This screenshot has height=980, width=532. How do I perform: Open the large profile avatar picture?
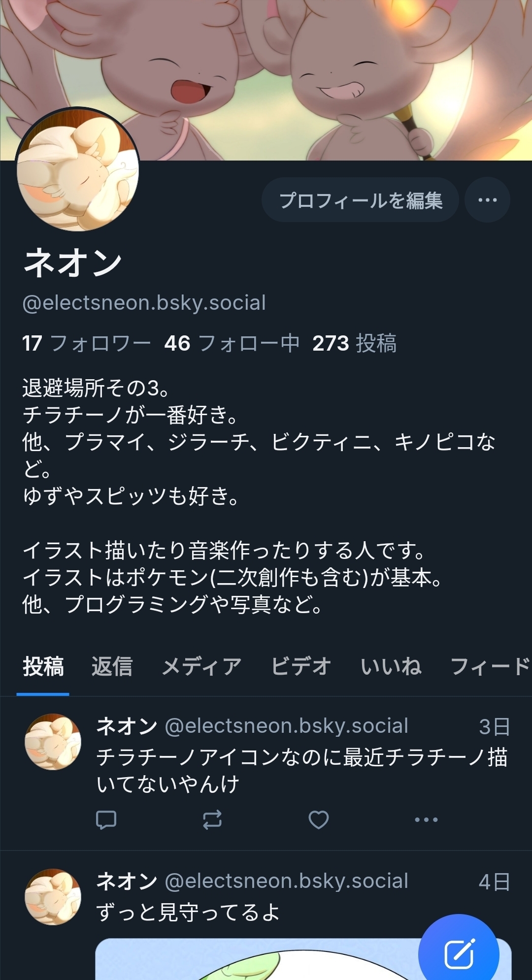(78, 170)
